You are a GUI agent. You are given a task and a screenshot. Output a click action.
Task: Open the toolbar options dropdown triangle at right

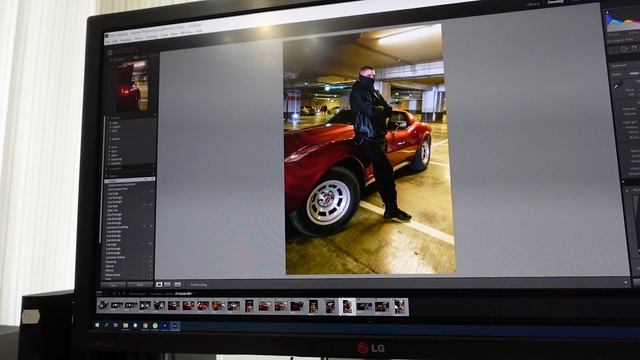coord(626,282)
